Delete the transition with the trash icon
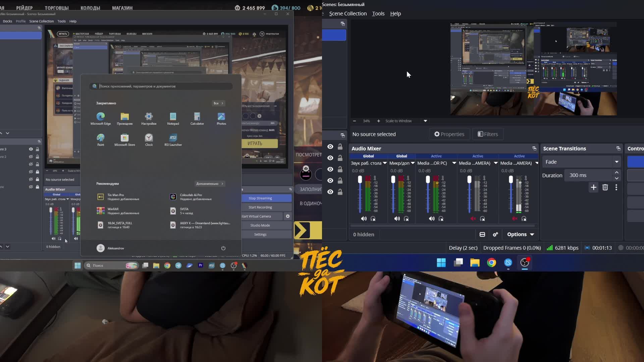This screenshot has height=362, width=644. pyautogui.click(x=605, y=187)
